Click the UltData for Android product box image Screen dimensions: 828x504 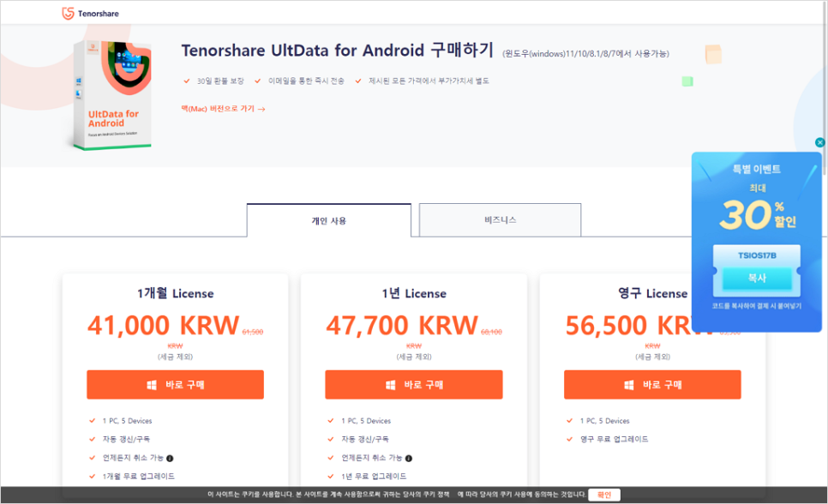click(x=112, y=95)
